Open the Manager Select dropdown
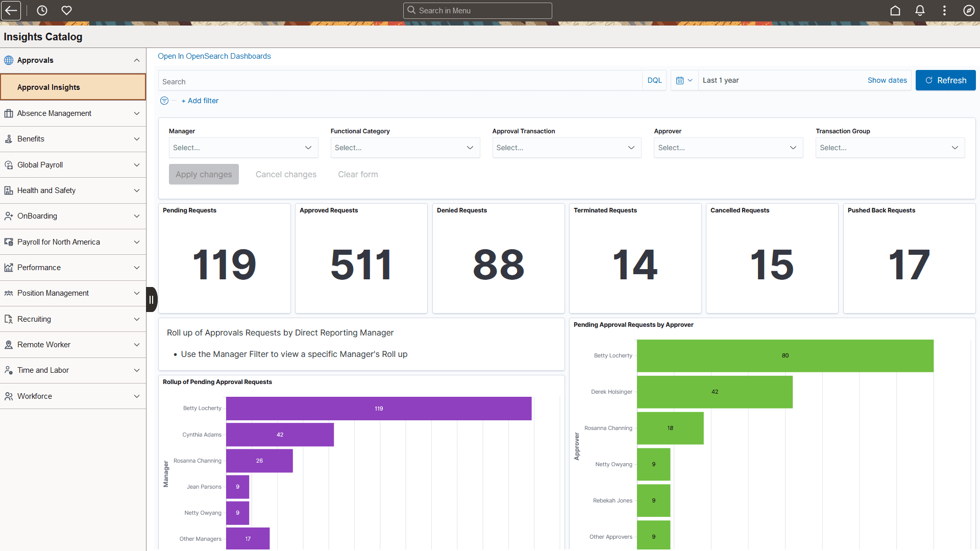 click(x=243, y=148)
